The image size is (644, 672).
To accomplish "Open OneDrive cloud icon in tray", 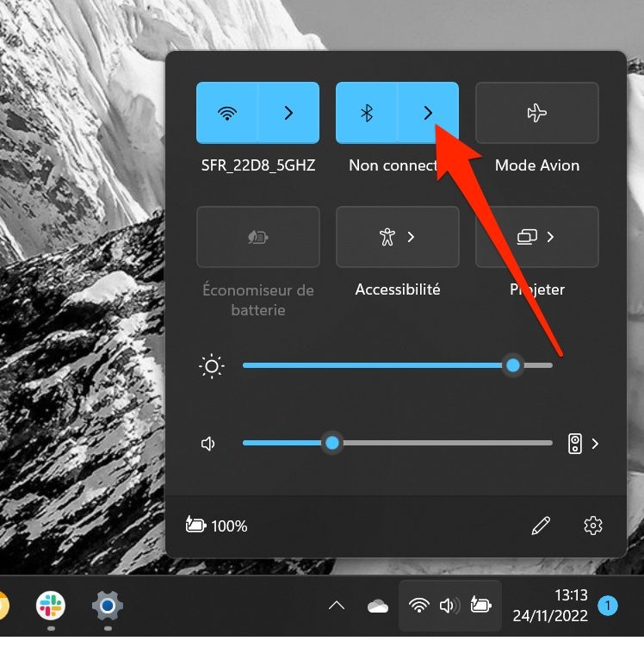I will click(378, 606).
